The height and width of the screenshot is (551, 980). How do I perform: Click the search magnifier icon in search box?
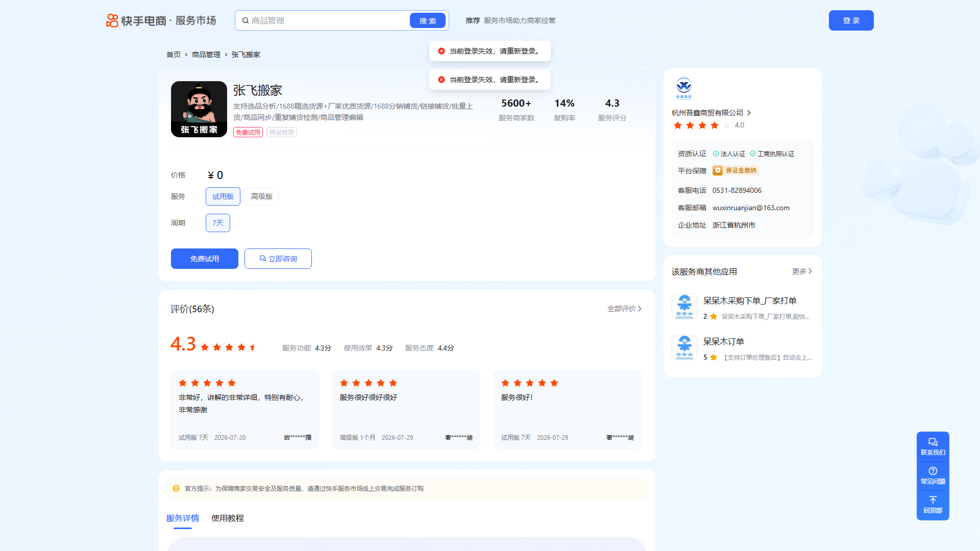tap(246, 20)
